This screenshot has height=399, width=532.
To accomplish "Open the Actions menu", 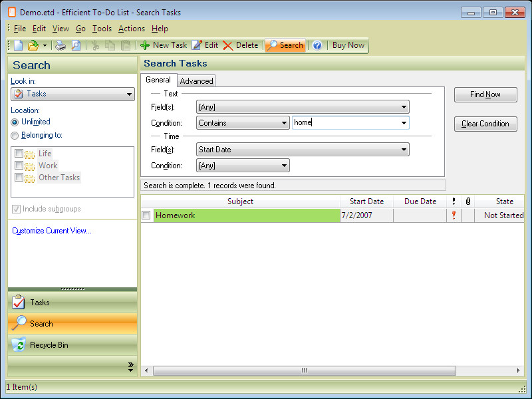I will click(x=132, y=29).
